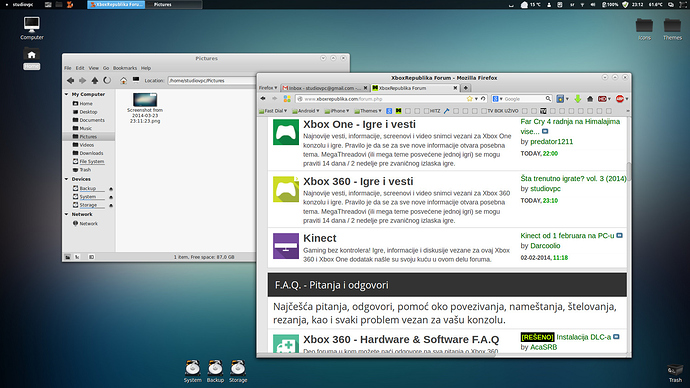Open the Fast Dial bookmarks dropdown
This screenshot has height=388, width=690.
pyautogui.click(x=273, y=111)
